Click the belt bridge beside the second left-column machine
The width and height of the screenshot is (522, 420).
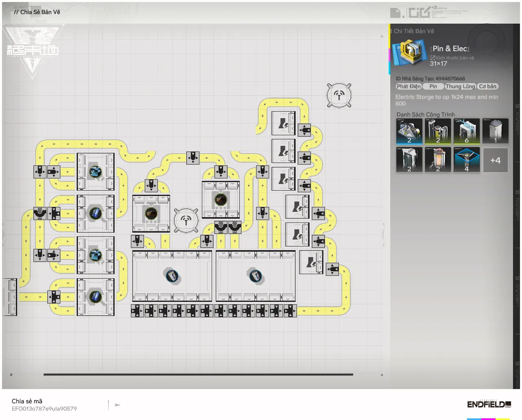40,213
